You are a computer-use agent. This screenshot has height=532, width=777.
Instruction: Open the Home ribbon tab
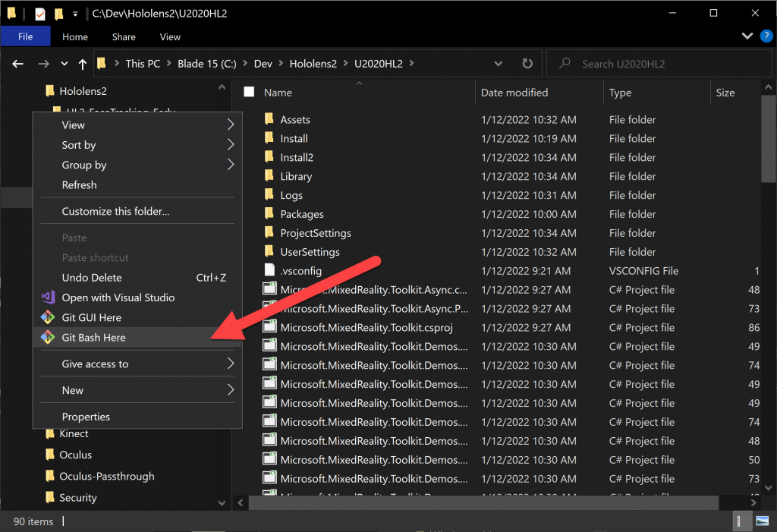pyautogui.click(x=75, y=36)
